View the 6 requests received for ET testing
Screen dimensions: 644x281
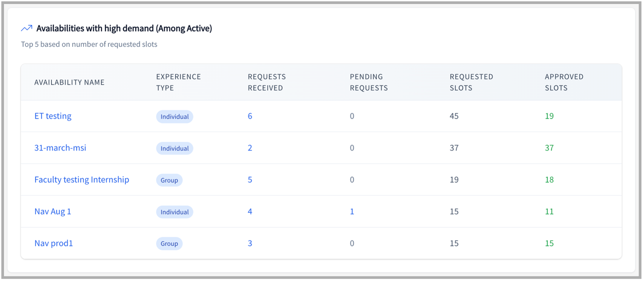click(x=250, y=116)
